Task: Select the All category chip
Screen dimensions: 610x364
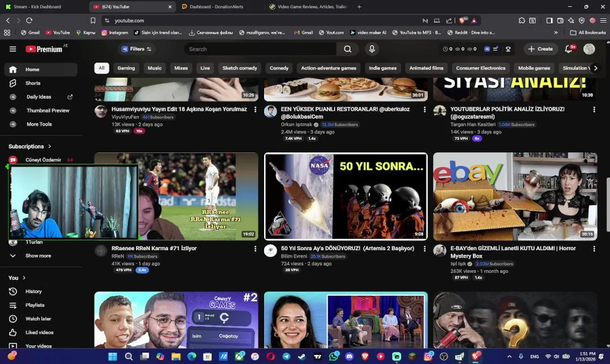Action: (102, 68)
